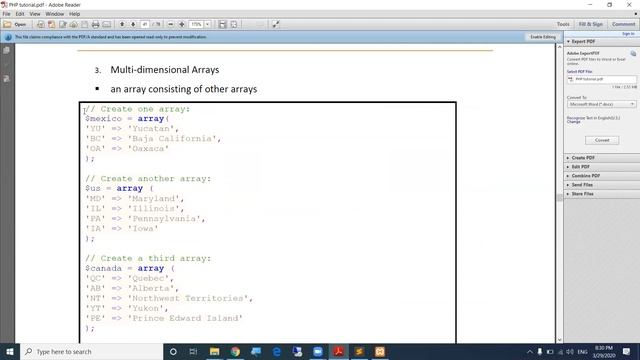This screenshot has width=640, height=360.
Task: Zoom in with the plus icon
Action: click(x=182, y=24)
